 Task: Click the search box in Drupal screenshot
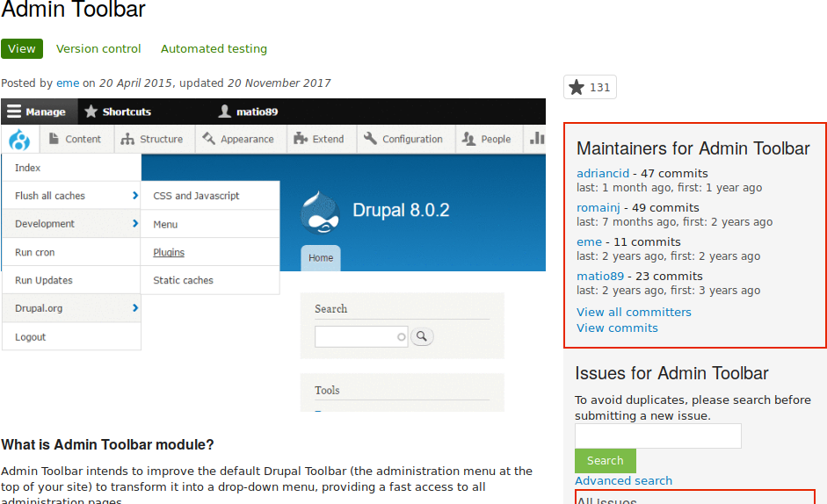tap(361, 336)
